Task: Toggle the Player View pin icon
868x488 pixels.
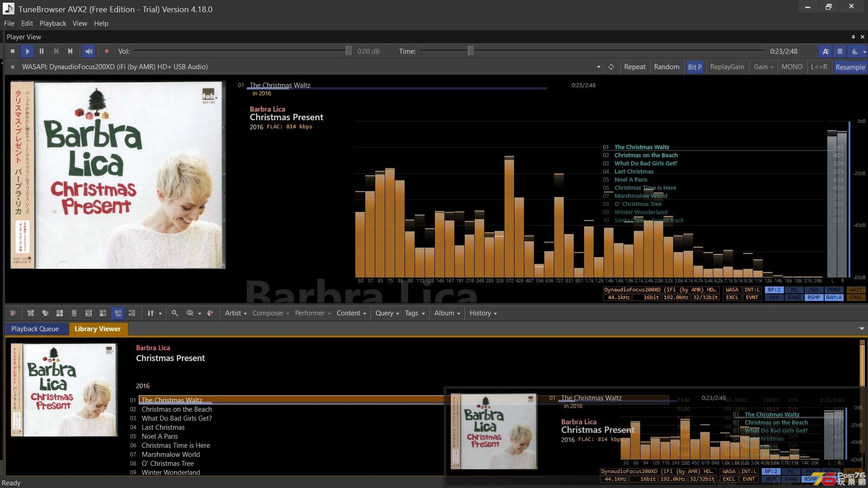Action: (x=853, y=37)
